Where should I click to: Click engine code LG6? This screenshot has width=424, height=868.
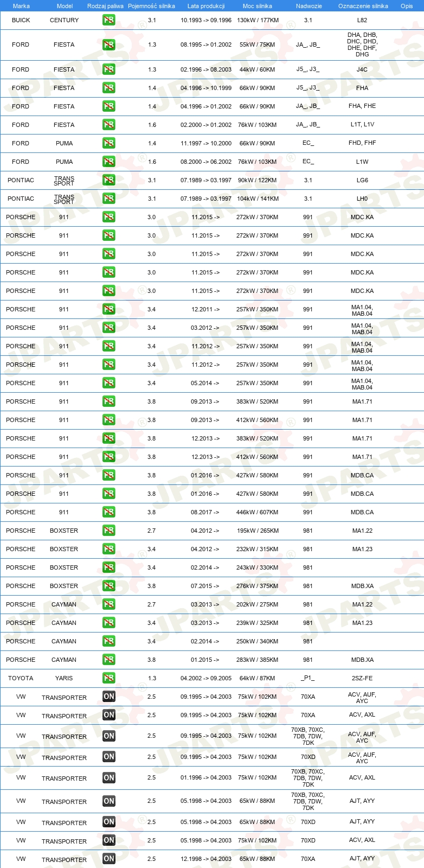tap(362, 180)
